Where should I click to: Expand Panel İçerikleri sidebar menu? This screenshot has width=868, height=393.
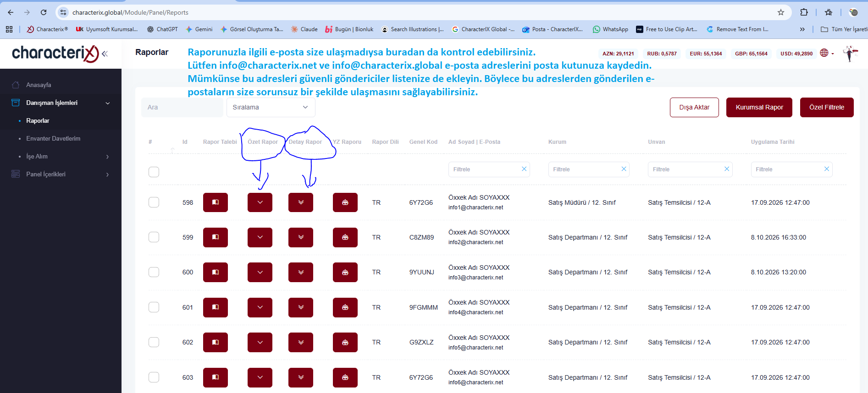pyautogui.click(x=61, y=174)
